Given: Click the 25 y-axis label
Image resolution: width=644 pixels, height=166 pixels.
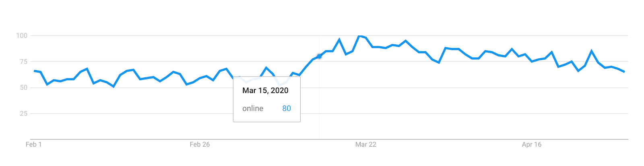Looking at the screenshot, I should [x=23, y=114].
